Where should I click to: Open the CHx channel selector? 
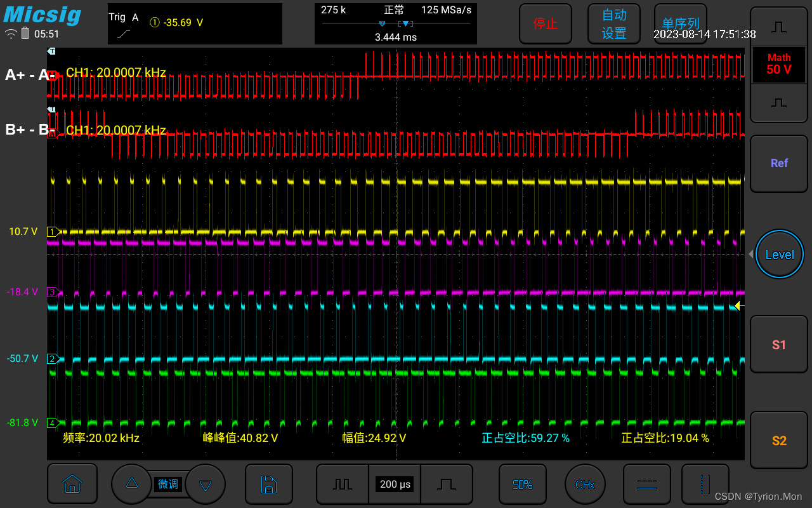click(x=585, y=484)
